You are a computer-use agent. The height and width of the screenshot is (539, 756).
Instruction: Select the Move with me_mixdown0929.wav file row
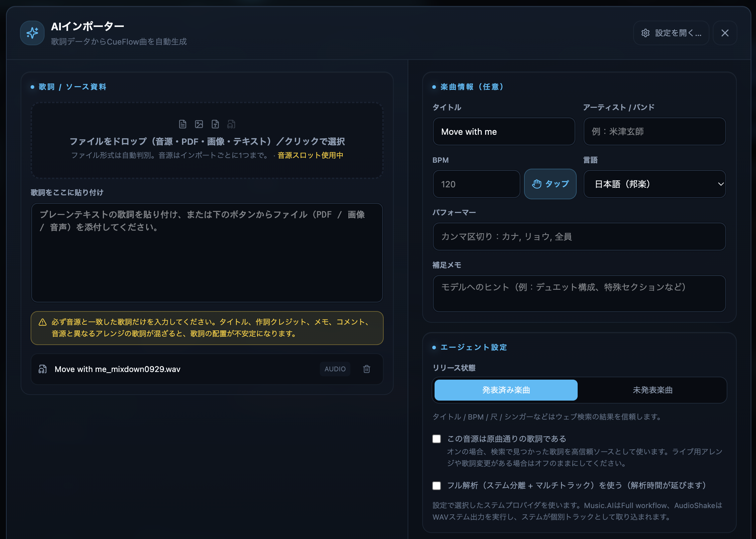207,369
